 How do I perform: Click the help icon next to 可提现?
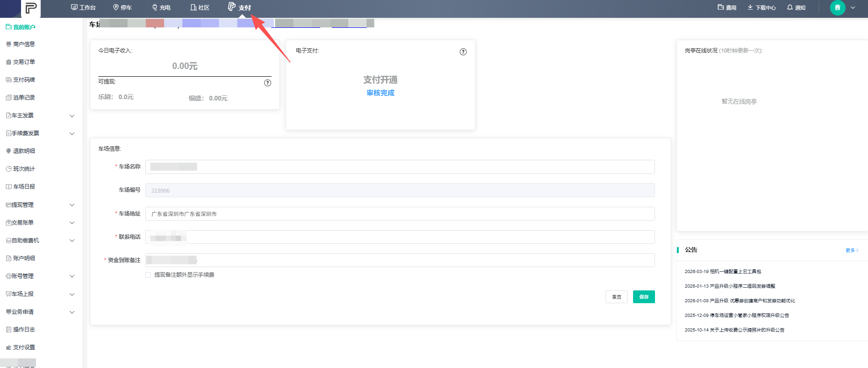click(268, 83)
